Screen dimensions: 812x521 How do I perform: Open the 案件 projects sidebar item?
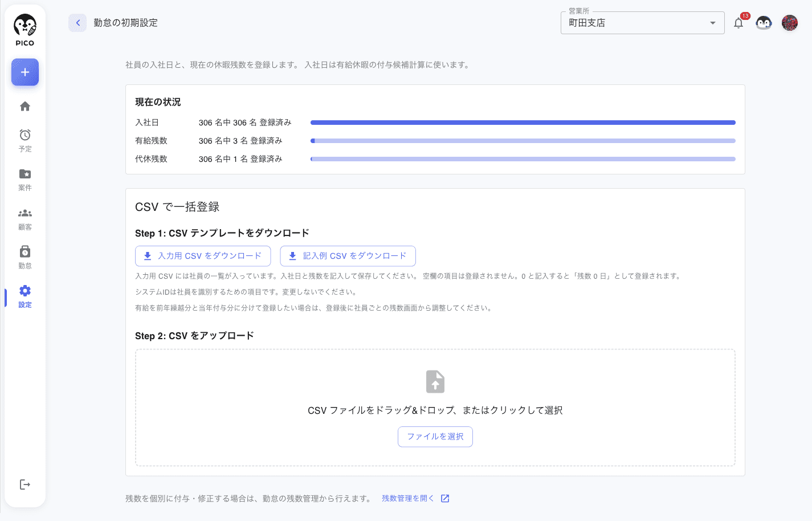point(25,180)
